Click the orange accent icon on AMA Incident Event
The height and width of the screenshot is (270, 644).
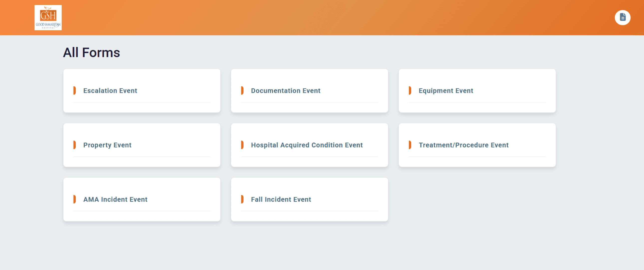74,199
